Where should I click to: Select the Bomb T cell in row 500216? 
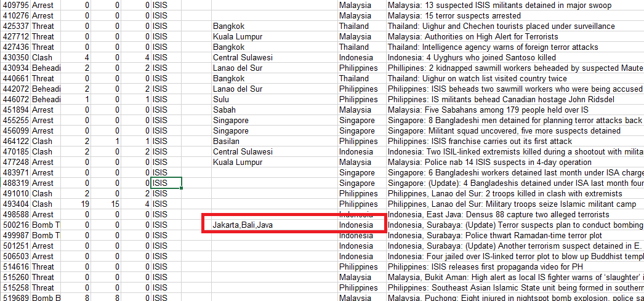pyautogui.click(x=46, y=225)
